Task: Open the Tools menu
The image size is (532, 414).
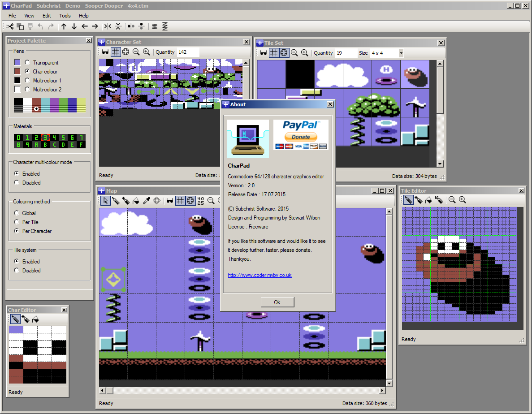Action: pyautogui.click(x=65, y=16)
